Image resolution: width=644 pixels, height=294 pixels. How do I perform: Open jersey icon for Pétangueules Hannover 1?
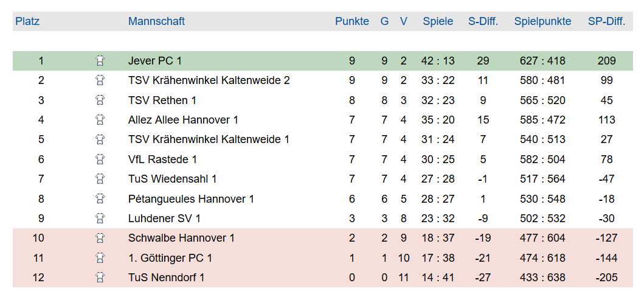(100, 198)
